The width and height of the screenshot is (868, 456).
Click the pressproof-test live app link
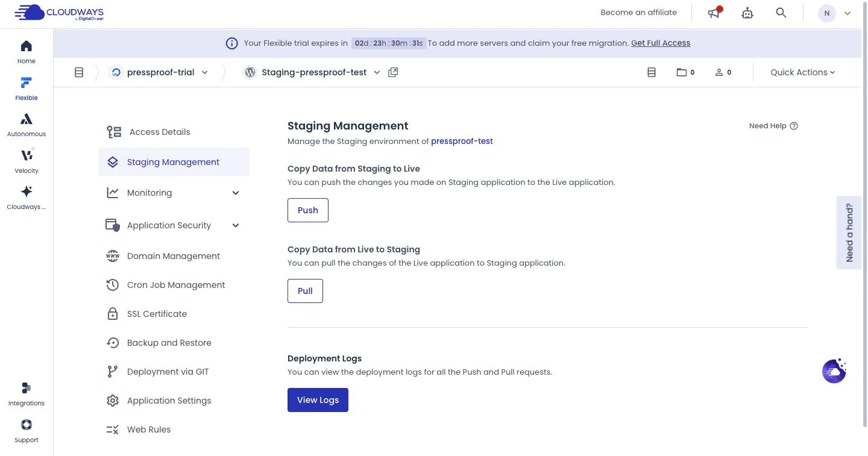click(462, 141)
